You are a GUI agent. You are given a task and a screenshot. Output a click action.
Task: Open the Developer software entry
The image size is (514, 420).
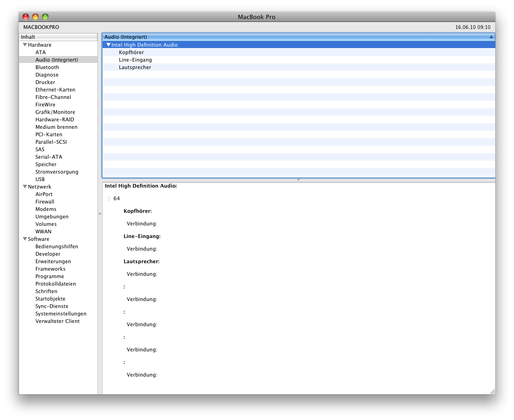[x=48, y=254]
